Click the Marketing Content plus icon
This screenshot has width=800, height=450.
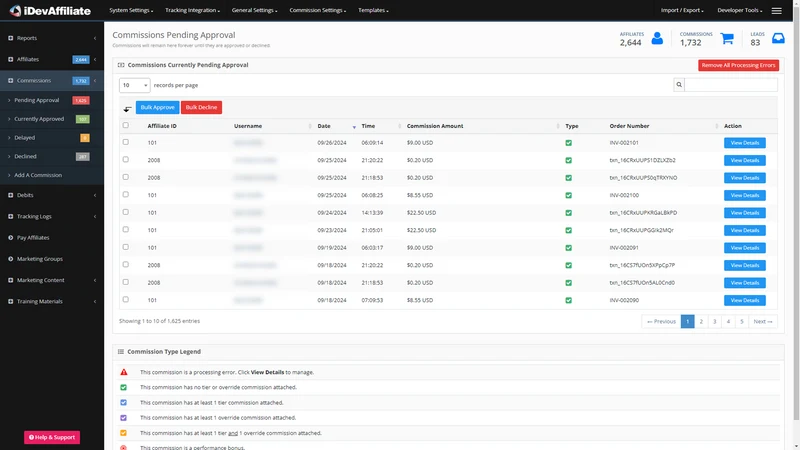(x=10, y=280)
